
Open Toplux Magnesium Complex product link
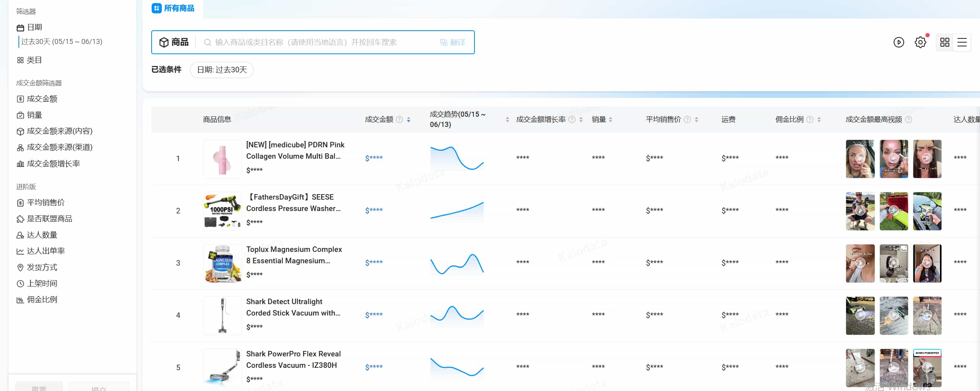(x=294, y=255)
